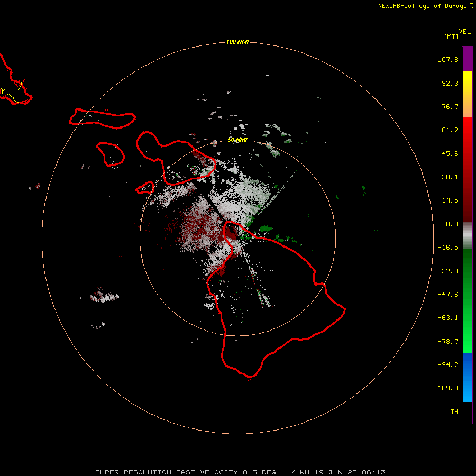The height and width of the screenshot is (476, 476).
Task: Click the 92.3 scale value
Action: [x=450, y=83]
